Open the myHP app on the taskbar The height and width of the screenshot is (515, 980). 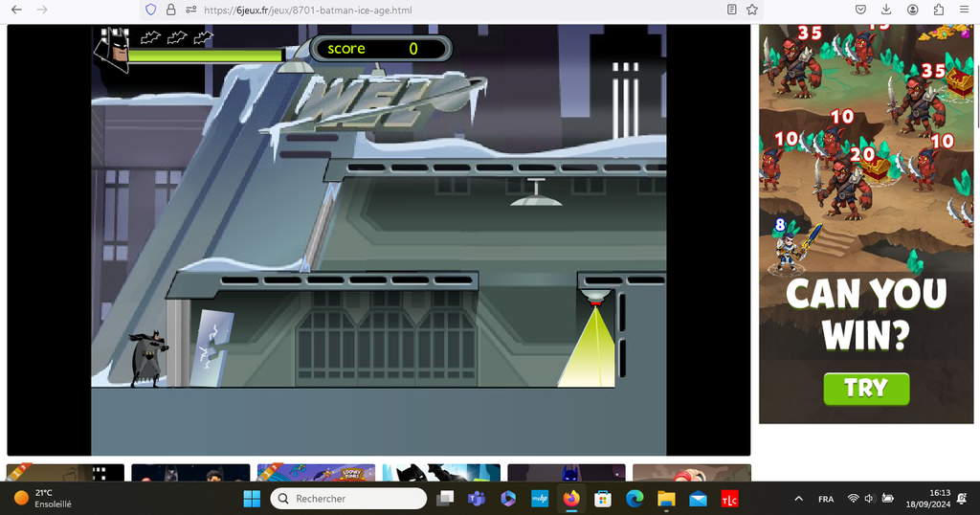pyautogui.click(x=540, y=498)
